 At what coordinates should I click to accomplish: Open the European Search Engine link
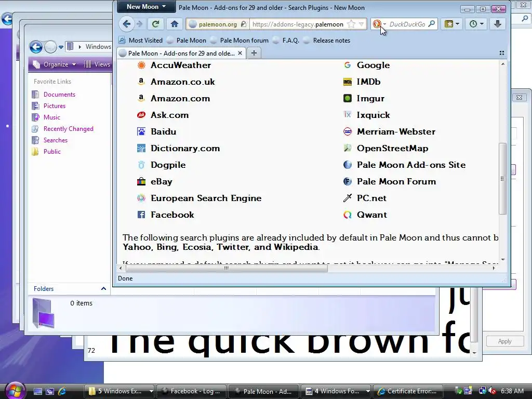pos(206,198)
